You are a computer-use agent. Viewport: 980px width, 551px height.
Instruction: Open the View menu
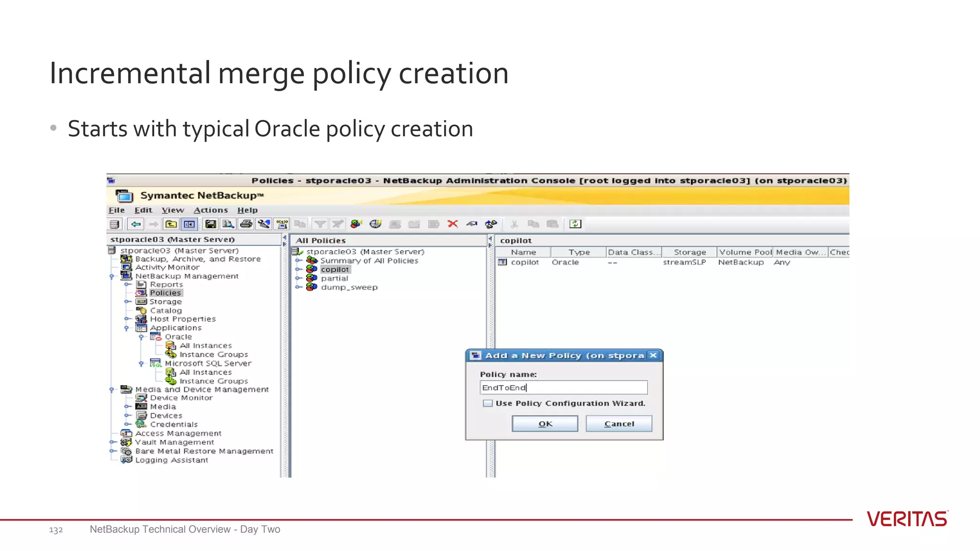click(x=173, y=210)
